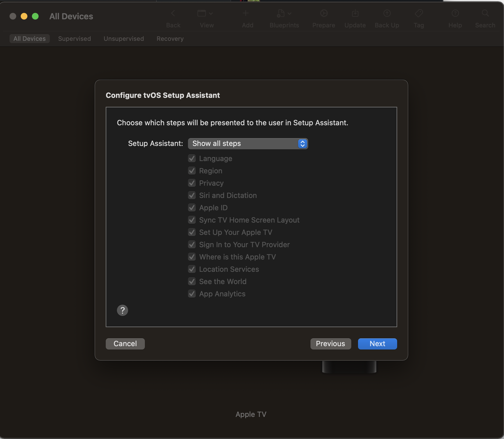504x439 pixels.
Task: Switch to the Recovery tab
Action: click(x=170, y=39)
